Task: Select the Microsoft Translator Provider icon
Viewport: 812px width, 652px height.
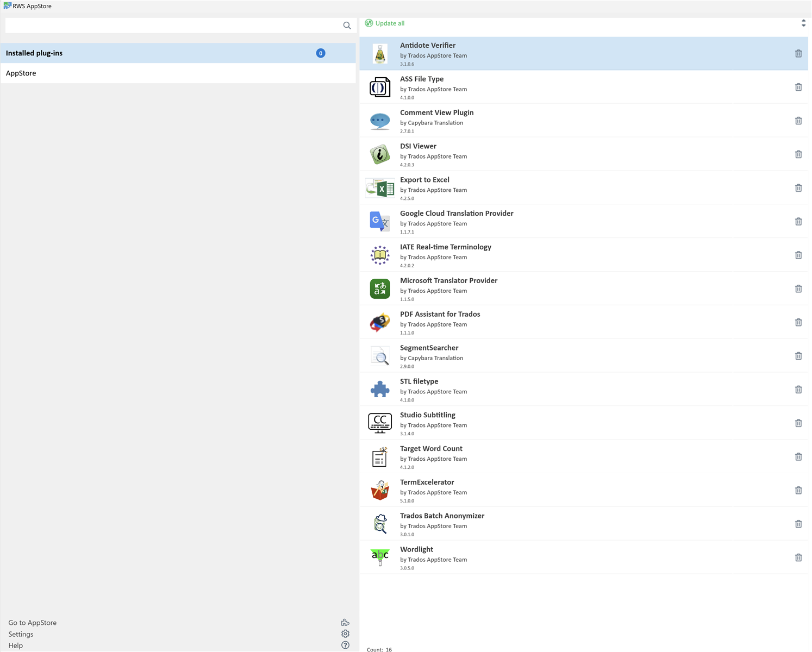Action: tap(379, 289)
